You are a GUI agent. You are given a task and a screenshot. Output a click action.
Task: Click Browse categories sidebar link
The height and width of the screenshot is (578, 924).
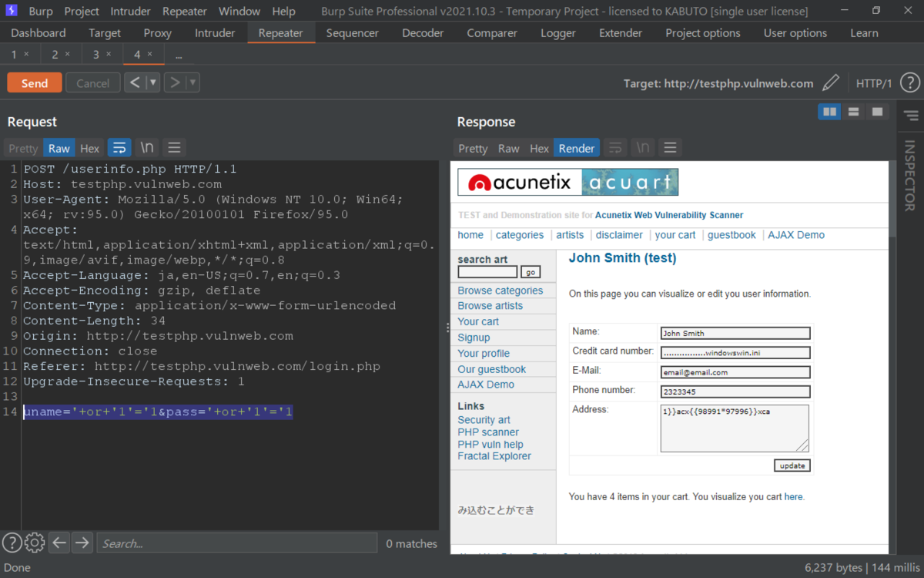pyautogui.click(x=500, y=291)
